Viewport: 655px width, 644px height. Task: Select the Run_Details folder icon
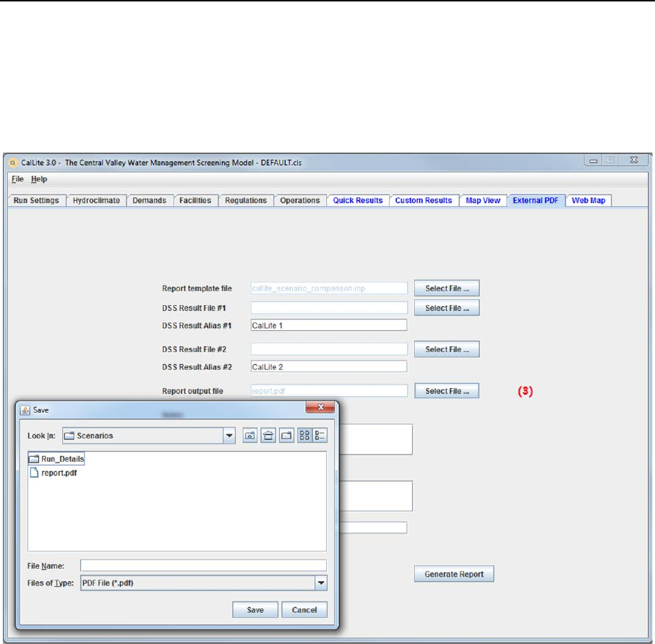pyautogui.click(x=34, y=459)
